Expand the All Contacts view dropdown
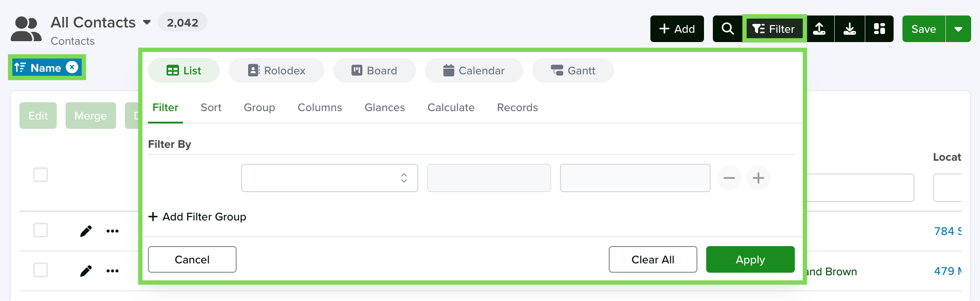The image size is (980, 301). 147,23
